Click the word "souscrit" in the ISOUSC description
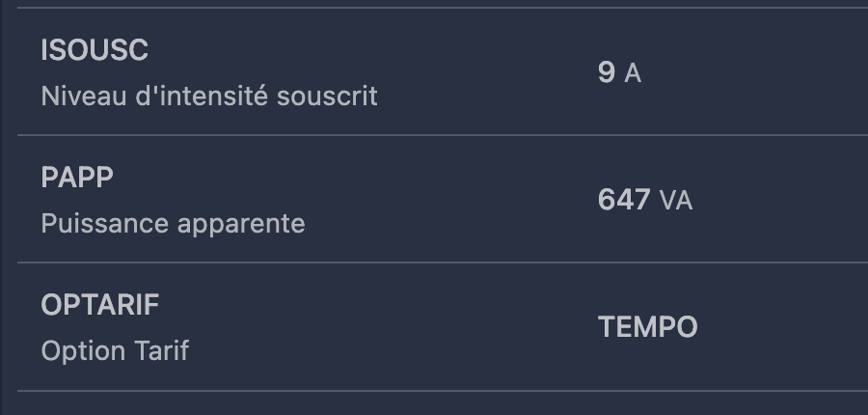Image resolution: width=868 pixels, height=415 pixels. [327, 97]
